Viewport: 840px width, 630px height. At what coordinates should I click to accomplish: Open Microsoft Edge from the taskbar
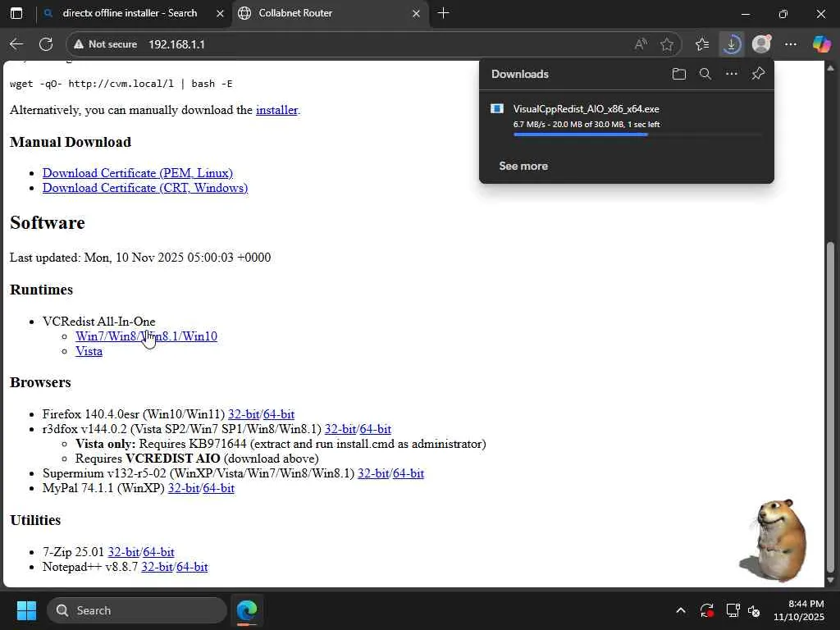click(x=247, y=610)
